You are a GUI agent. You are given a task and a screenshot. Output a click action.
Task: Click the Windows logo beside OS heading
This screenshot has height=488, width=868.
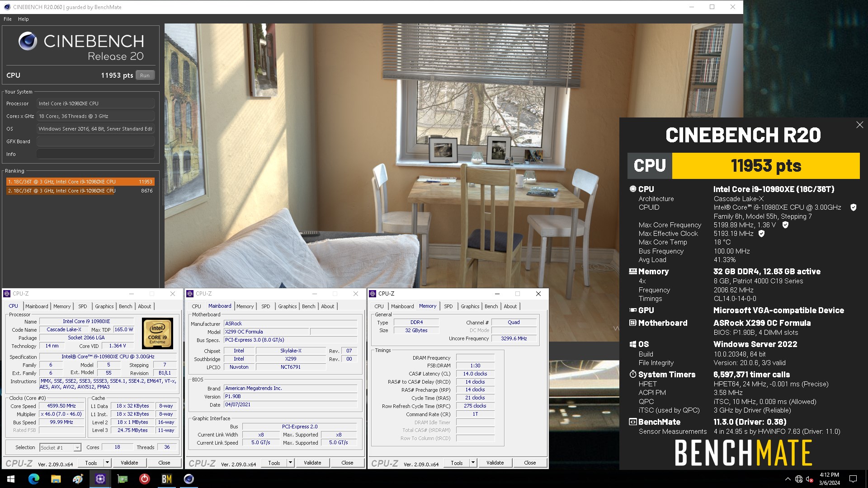click(x=633, y=344)
